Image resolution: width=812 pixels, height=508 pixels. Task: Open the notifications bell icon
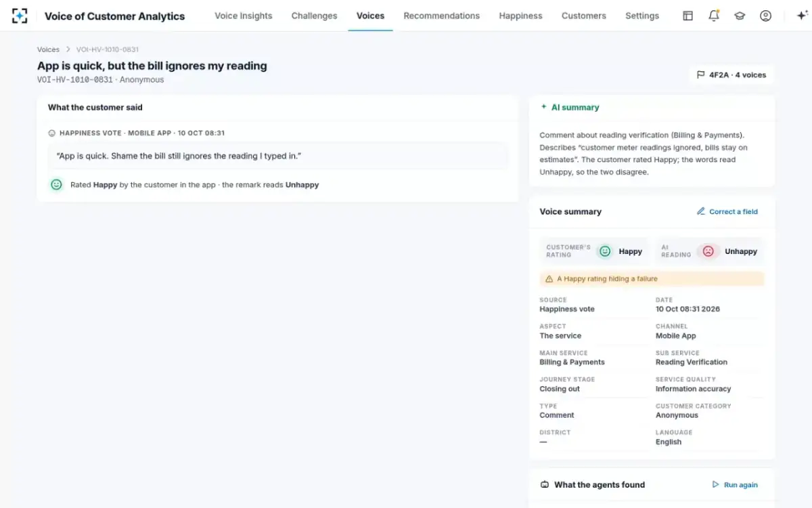714,16
